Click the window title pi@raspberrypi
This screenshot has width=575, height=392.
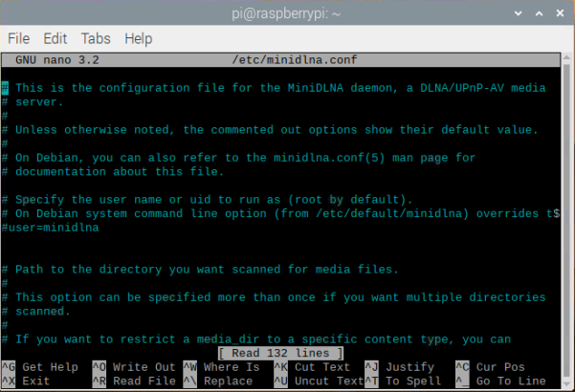click(286, 14)
